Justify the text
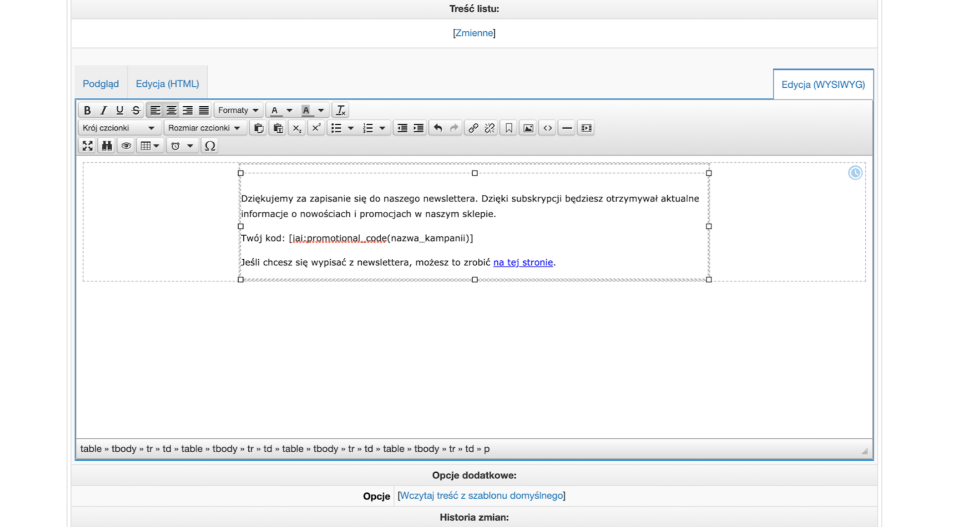The width and height of the screenshot is (980, 527). coord(203,110)
